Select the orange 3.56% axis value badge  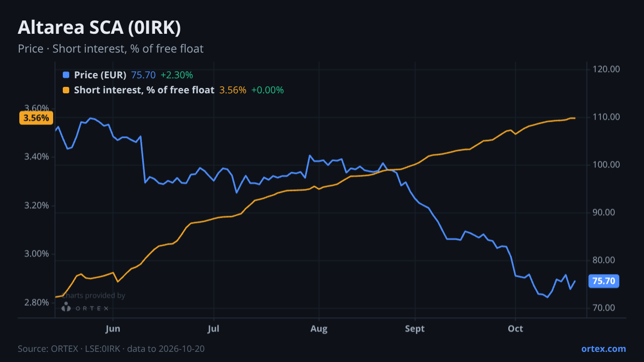click(x=36, y=118)
